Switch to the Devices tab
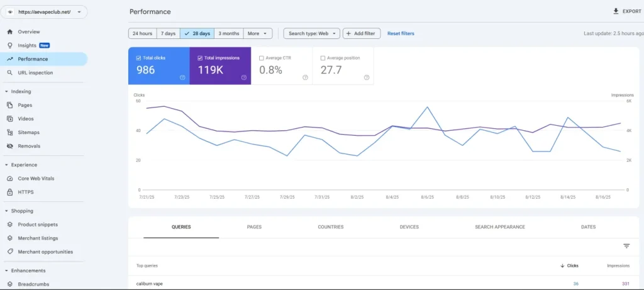Screen dimensions: 644x290 click(409, 226)
